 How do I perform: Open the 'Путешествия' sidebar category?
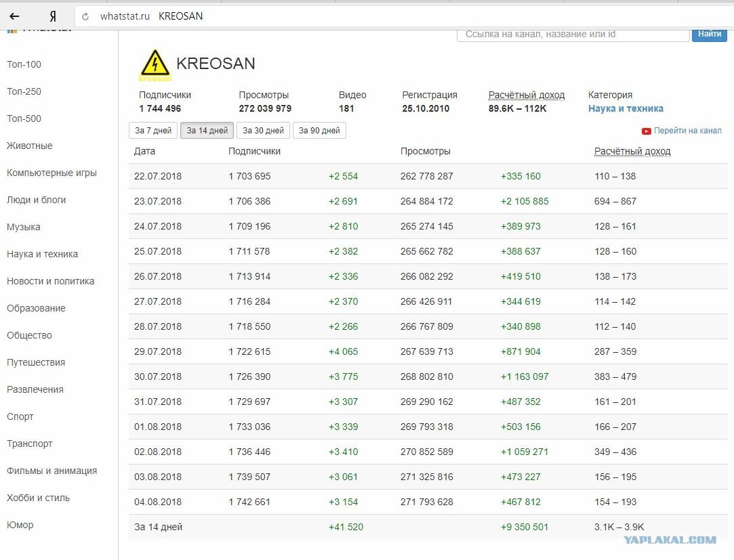point(35,362)
